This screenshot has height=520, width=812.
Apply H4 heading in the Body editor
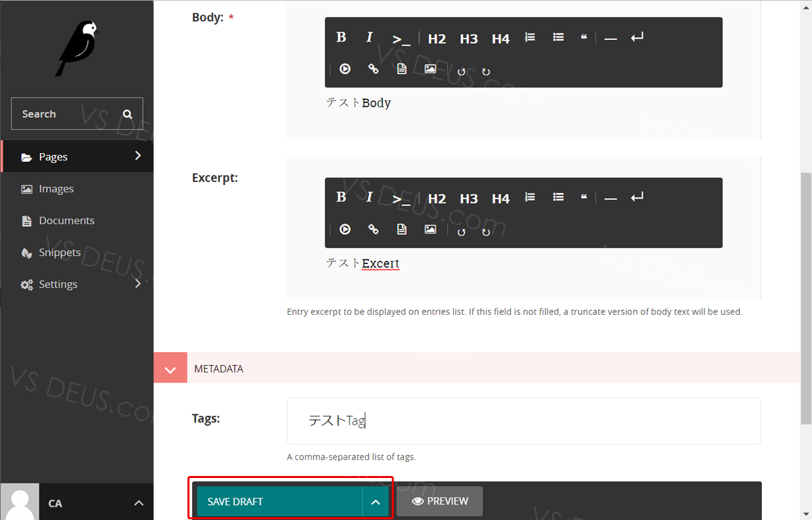[x=501, y=39]
